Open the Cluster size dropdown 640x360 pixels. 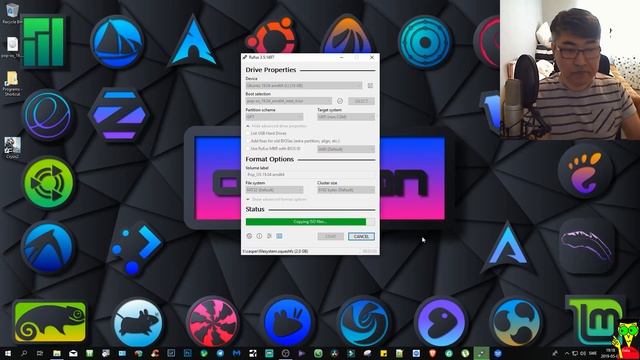pyautogui.click(x=346, y=190)
